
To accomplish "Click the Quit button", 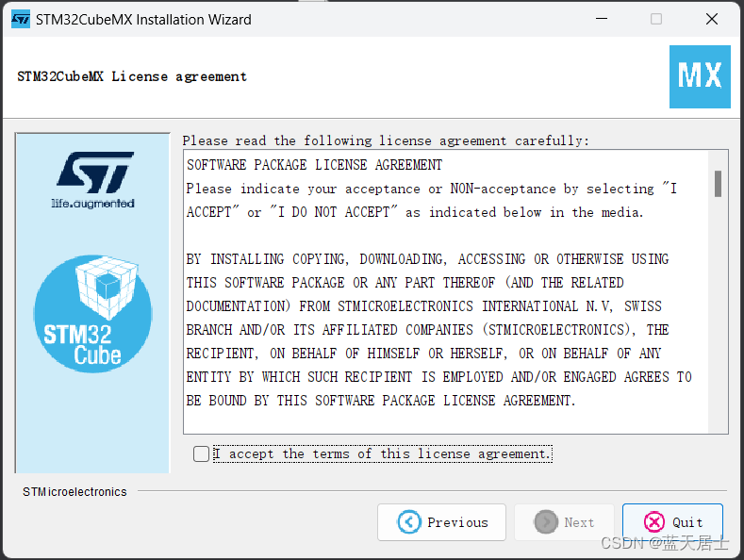I will [672, 522].
